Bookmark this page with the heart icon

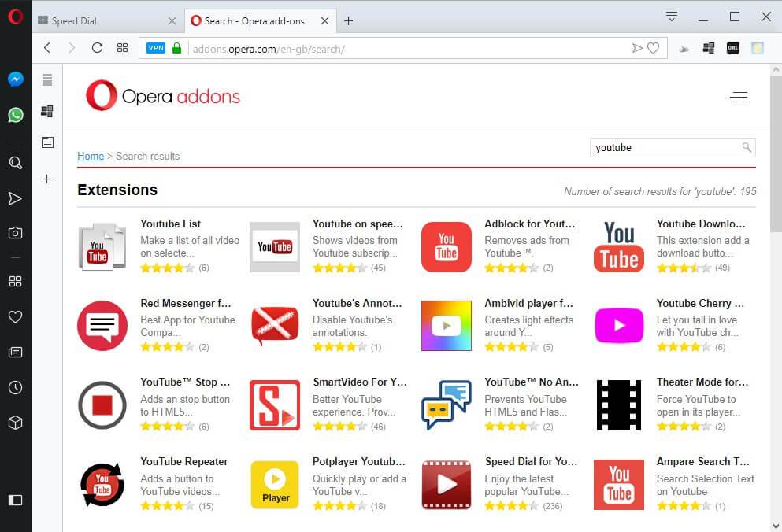(654, 48)
